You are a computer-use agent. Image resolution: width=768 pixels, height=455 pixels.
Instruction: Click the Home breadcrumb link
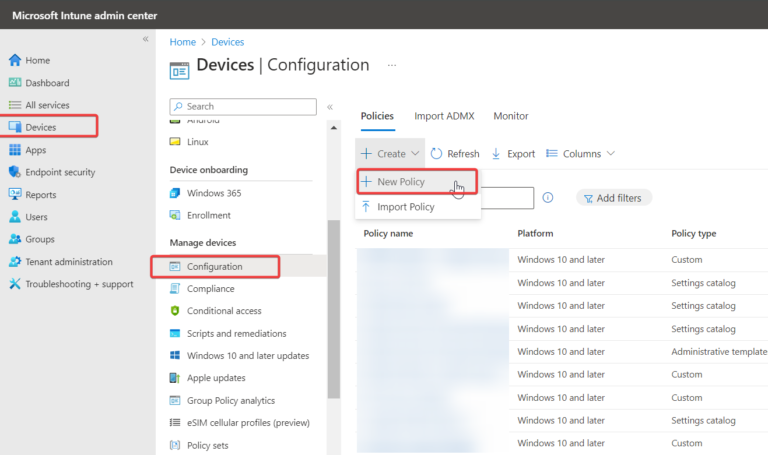pos(182,42)
